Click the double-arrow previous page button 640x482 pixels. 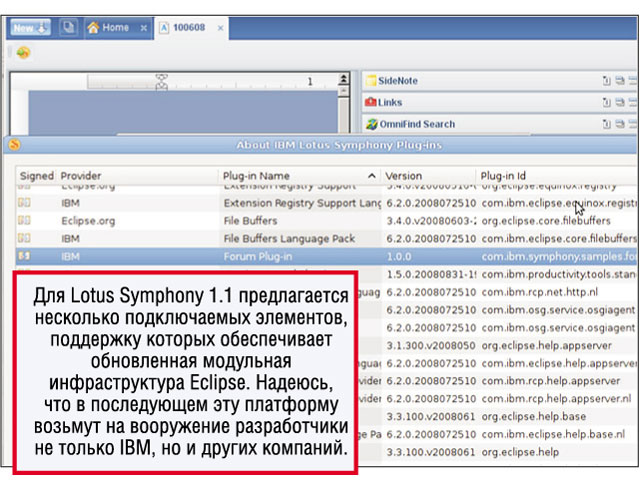(x=344, y=78)
